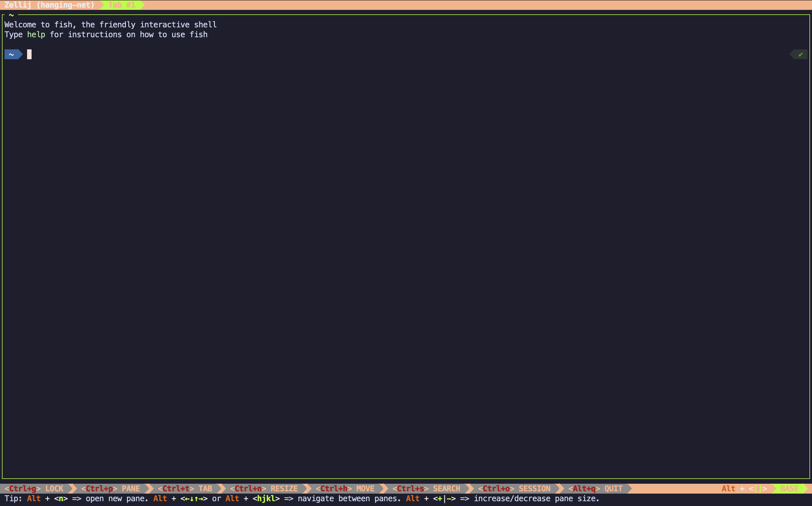Screen dimensions: 812x506
Task: Switch to Tab #1
Action: [x=122, y=5]
